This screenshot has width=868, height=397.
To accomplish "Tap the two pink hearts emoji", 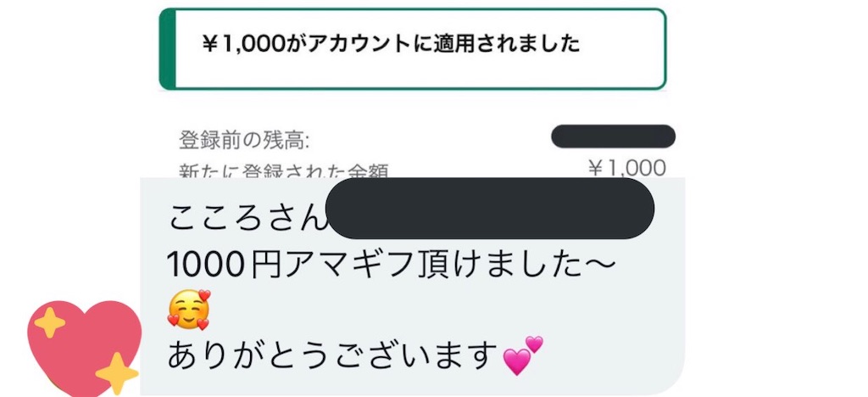I will point(522,355).
